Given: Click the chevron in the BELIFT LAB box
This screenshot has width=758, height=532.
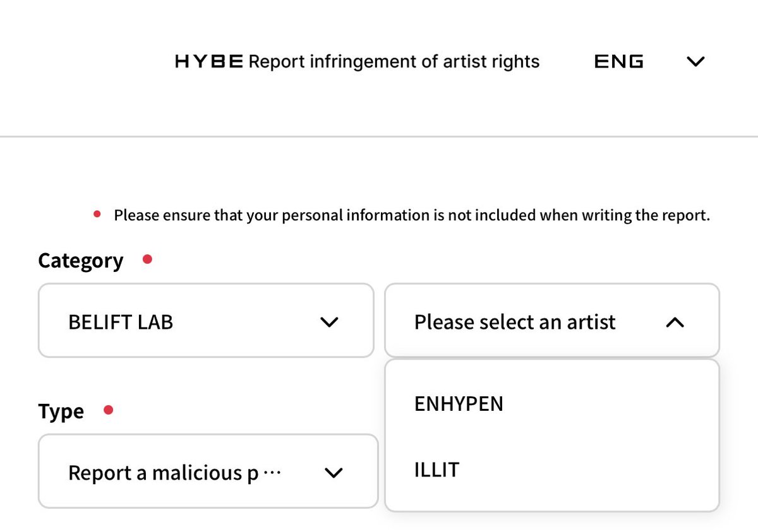Looking at the screenshot, I should [x=329, y=322].
